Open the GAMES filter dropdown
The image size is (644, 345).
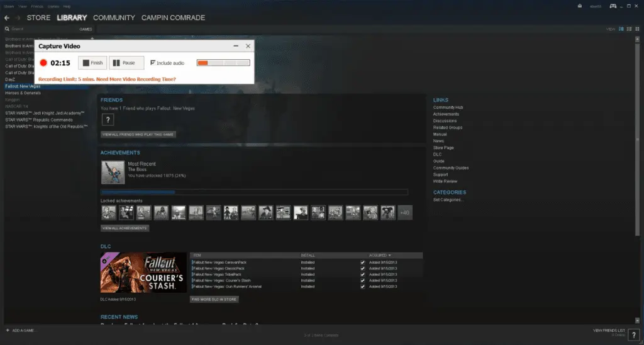pos(86,29)
